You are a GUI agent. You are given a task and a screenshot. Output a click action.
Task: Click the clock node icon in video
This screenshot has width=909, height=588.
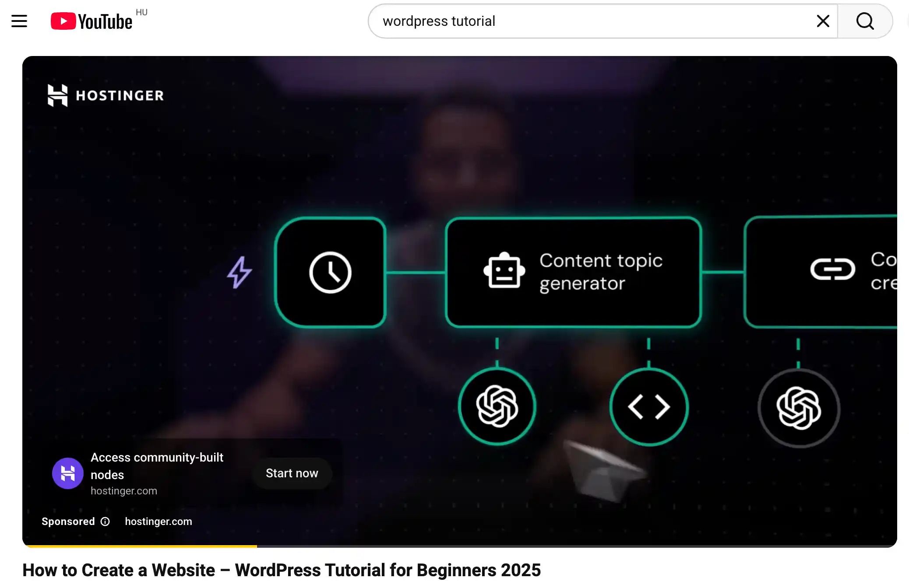point(330,272)
